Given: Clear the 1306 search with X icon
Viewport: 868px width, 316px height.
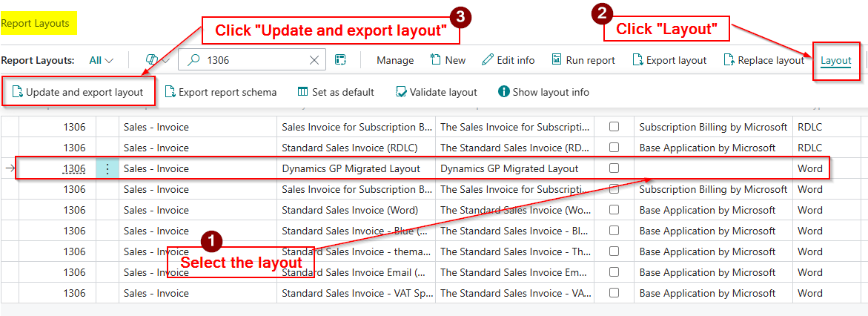Looking at the screenshot, I should (314, 60).
